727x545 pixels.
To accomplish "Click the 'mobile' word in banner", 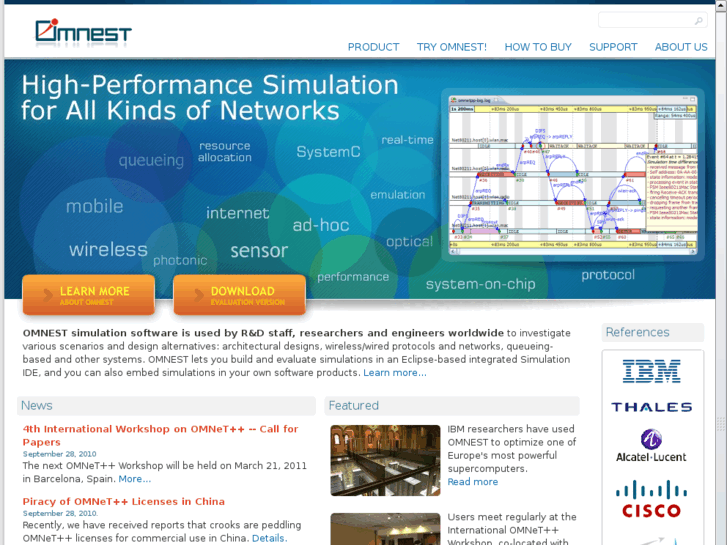I will click(x=95, y=206).
